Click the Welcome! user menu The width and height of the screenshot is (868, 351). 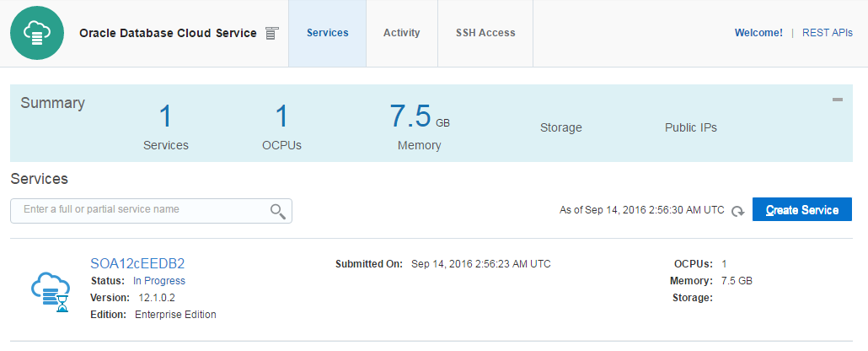(x=758, y=33)
